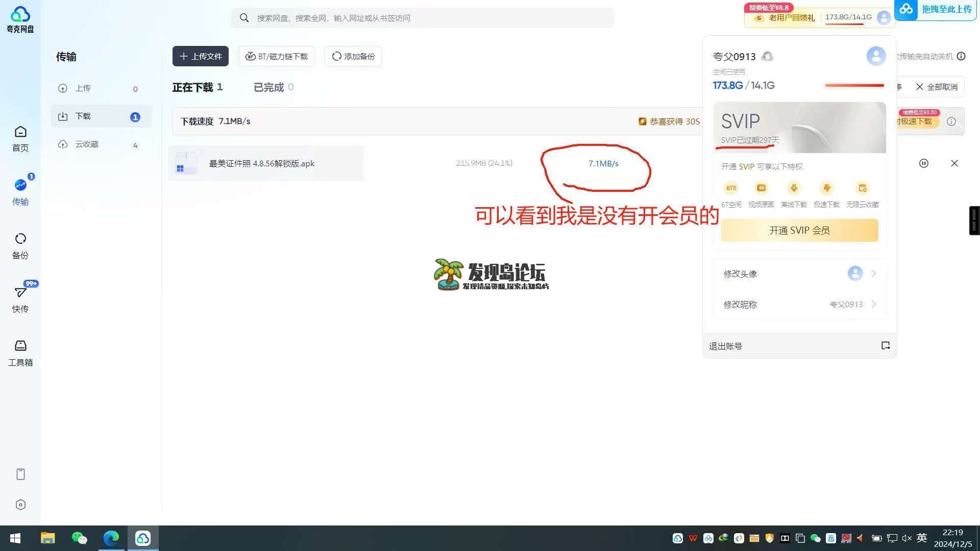Open File Explorer from taskbar
Image resolution: width=980 pixels, height=551 pixels.
coord(47,538)
